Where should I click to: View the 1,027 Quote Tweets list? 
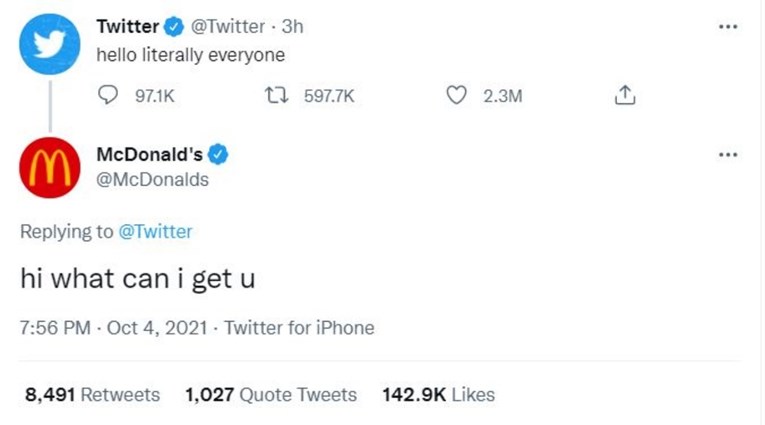click(271, 395)
